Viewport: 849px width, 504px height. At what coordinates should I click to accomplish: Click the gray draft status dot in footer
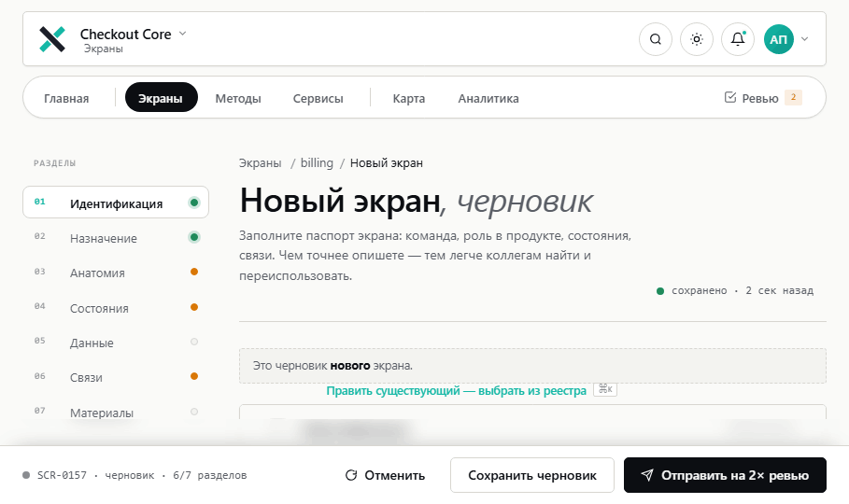tap(26, 475)
